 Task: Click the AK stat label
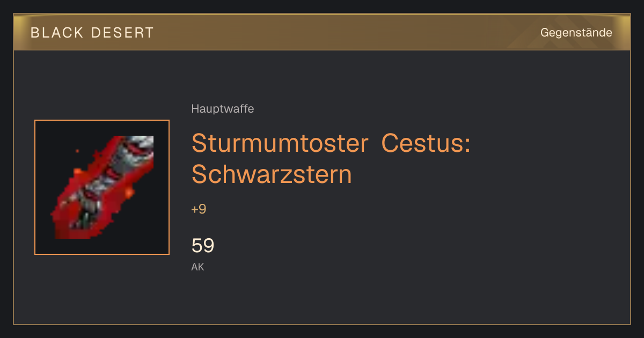click(x=197, y=267)
